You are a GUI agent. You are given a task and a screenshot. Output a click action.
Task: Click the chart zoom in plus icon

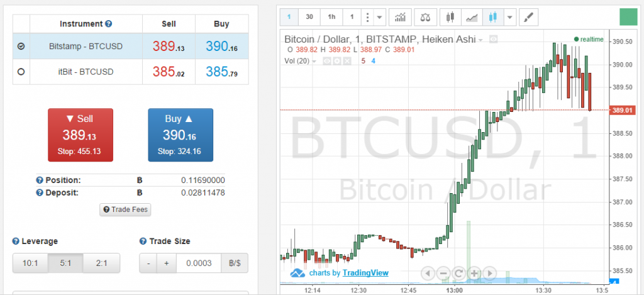474,273
